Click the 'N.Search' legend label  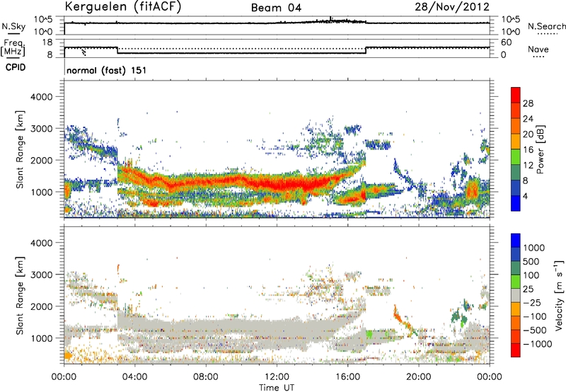546,26
